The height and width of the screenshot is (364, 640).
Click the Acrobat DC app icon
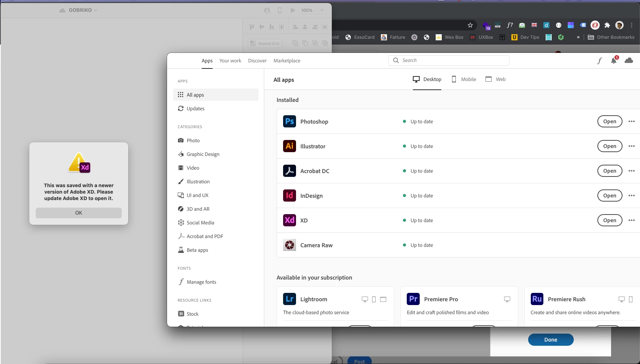290,171
